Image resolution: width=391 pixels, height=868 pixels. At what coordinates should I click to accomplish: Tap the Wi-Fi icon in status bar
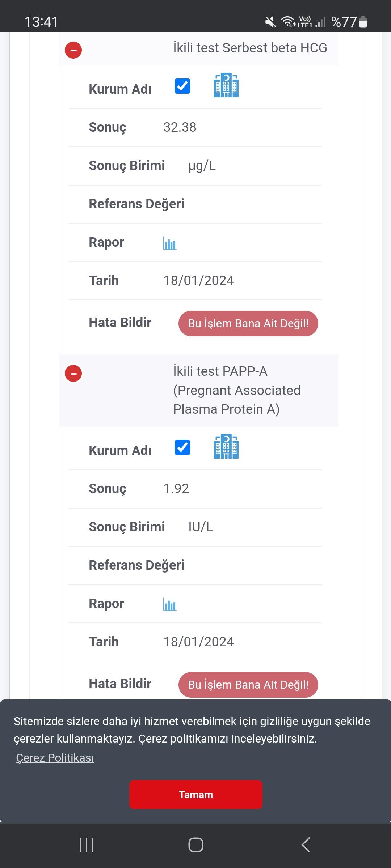(x=288, y=22)
